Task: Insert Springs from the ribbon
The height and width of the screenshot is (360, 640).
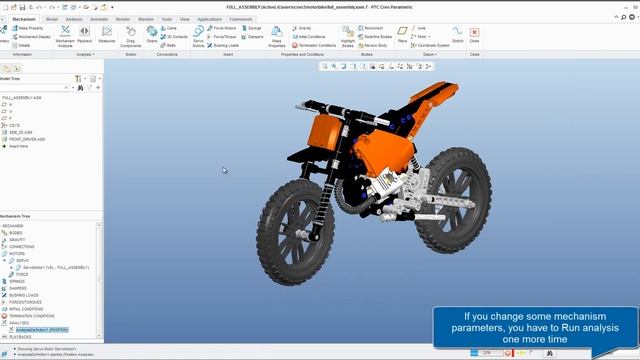Action: coord(251,28)
